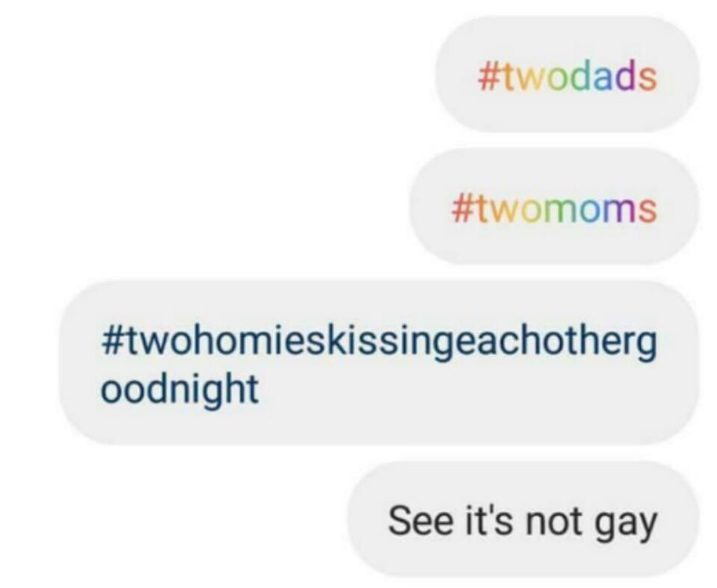Open the rainbow #twodads hashtag link
This screenshot has height=588, width=717.
[x=567, y=76]
